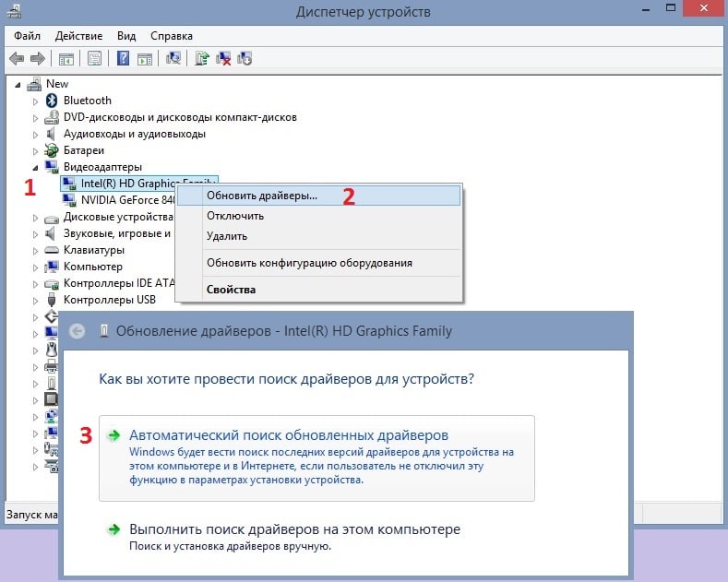Expand the Клавиатуры category
The height and width of the screenshot is (582, 728).
[x=35, y=251]
